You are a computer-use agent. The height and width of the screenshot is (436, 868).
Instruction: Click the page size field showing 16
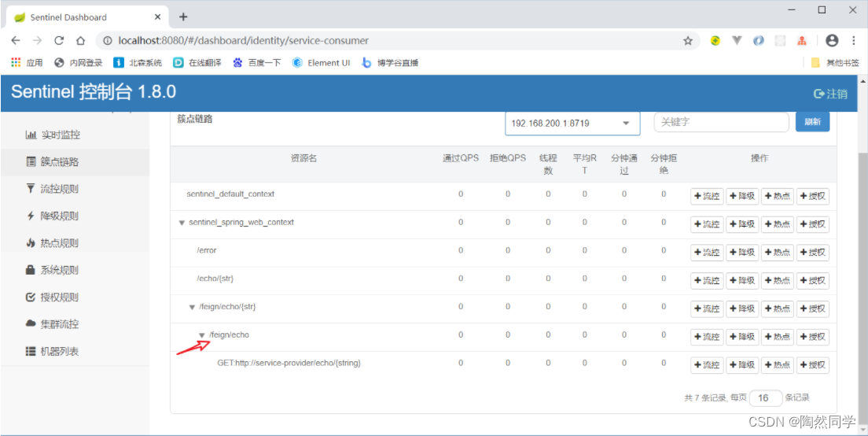click(x=766, y=397)
